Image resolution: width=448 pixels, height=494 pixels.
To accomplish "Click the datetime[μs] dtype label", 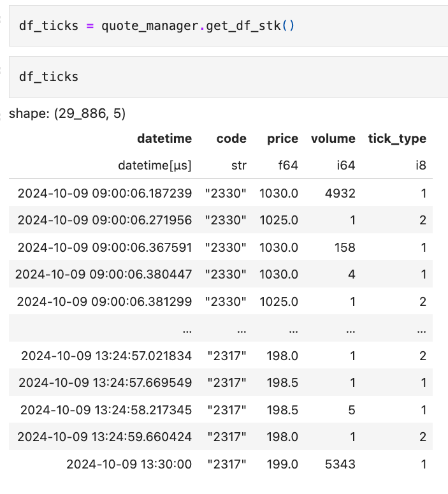I will (x=155, y=165).
